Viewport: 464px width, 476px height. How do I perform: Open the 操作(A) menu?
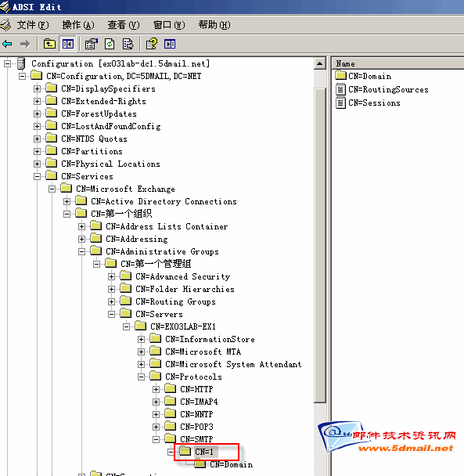(x=78, y=25)
